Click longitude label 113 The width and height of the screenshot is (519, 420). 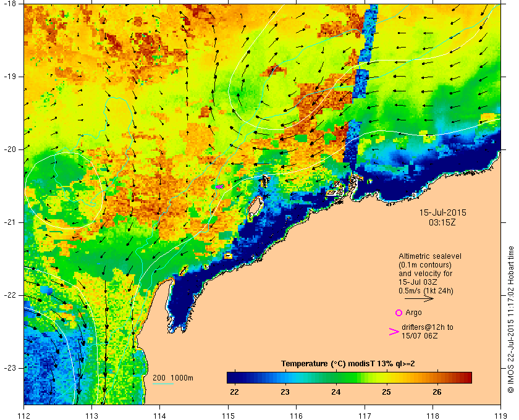(91, 415)
